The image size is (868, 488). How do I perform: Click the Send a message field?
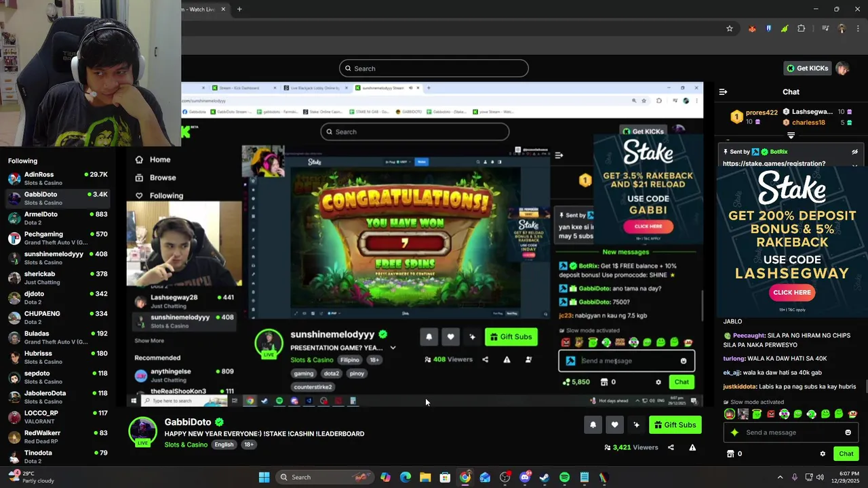pos(791,432)
